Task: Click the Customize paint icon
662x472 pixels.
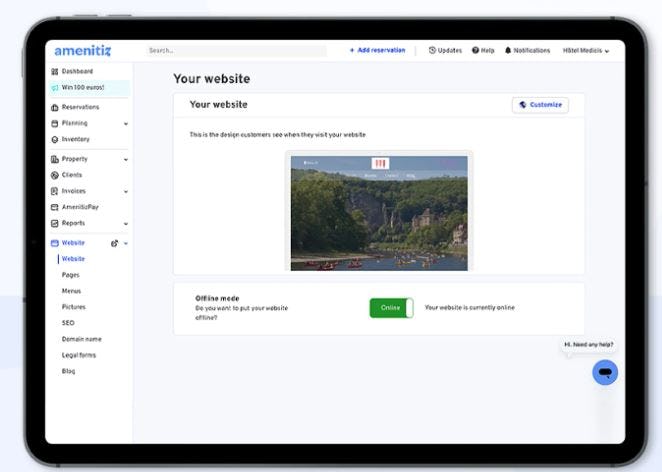Action: coord(523,105)
